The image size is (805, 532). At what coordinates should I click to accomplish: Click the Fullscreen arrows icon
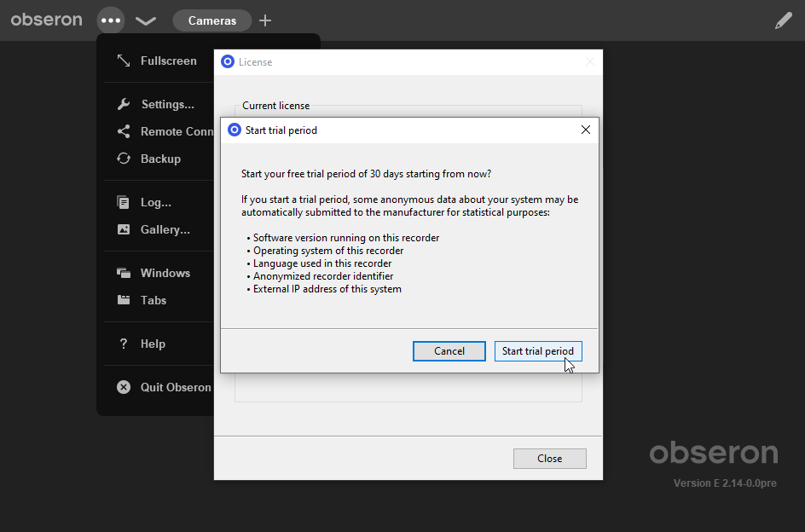pyautogui.click(x=124, y=61)
